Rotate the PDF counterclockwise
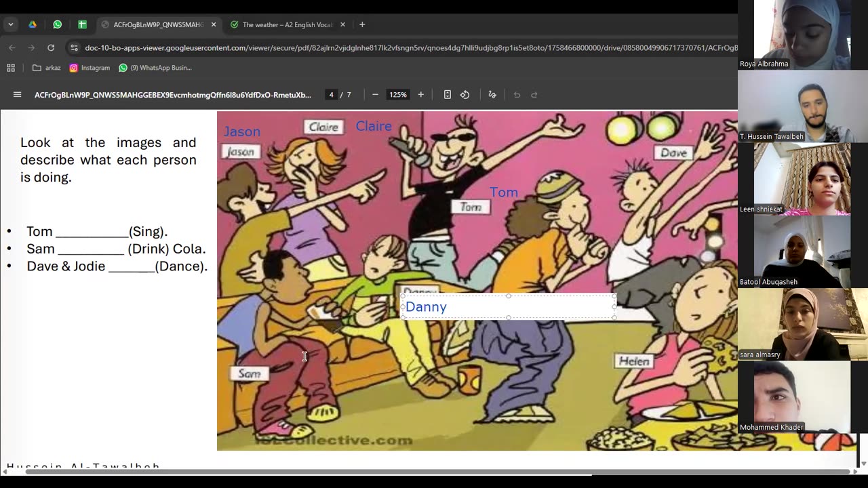 (x=465, y=95)
